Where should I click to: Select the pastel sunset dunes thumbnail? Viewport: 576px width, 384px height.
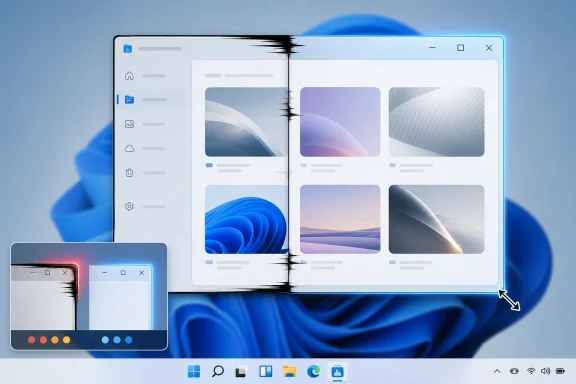point(340,219)
